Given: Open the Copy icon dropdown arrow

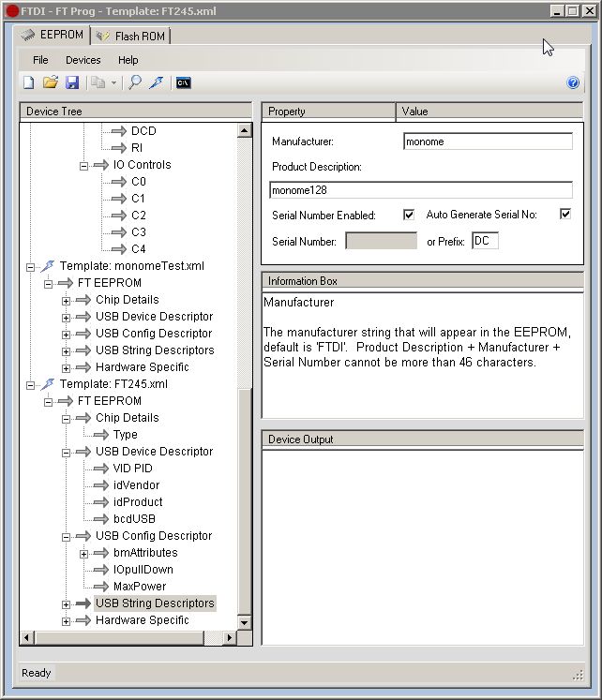Looking at the screenshot, I should [x=113, y=83].
